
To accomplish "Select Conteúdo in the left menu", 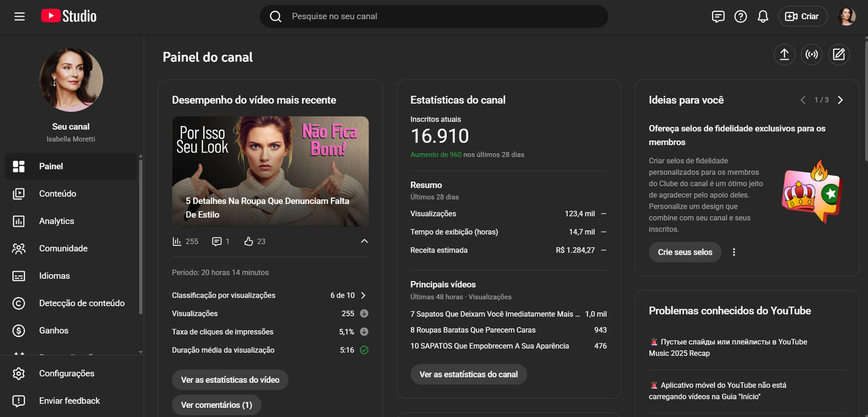I will click(58, 194).
